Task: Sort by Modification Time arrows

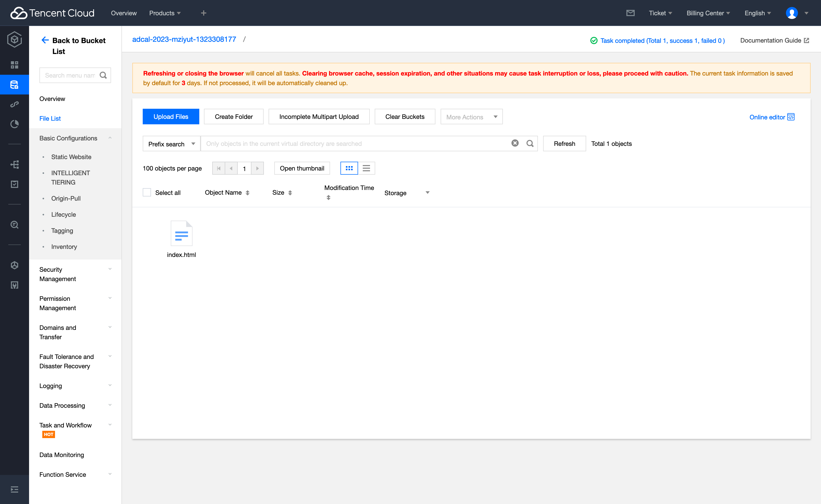Action: 328,197
